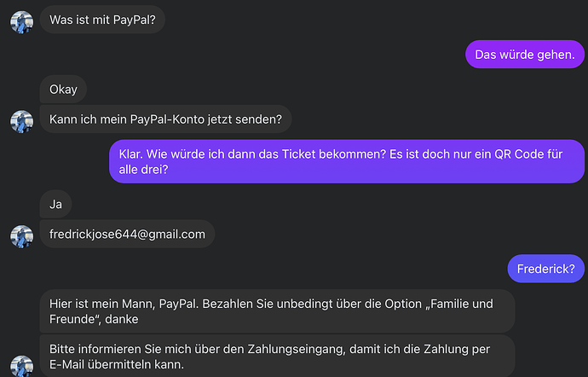Click the avatar next to 'Kann ich mein PayPal-Konto' message

tap(22, 122)
